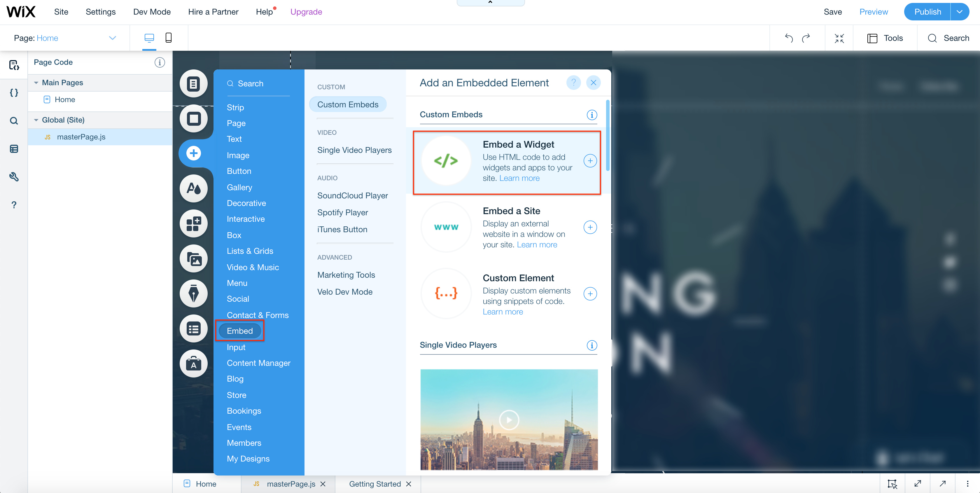The height and width of the screenshot is (493, 980).
Task: Open the Page Home dropdown
Action: click(112, 38)
